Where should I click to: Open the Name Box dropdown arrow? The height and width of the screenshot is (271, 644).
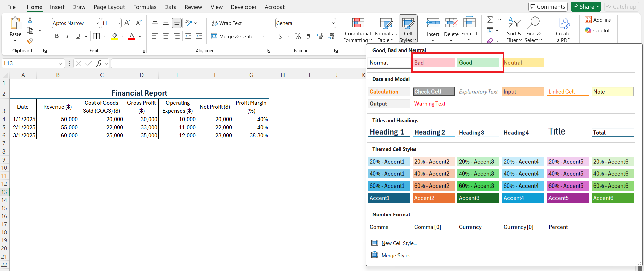60,63
